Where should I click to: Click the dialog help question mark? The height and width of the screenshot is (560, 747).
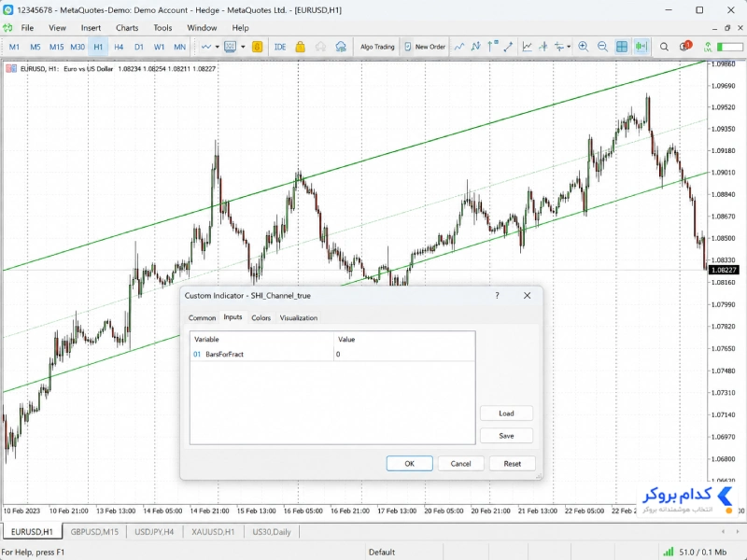(x=497, y=296)
